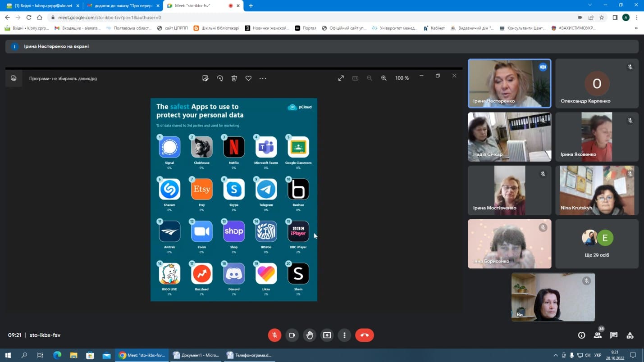
Task: Switch keyboard language УКР indicator
Action: coord(598,355)
